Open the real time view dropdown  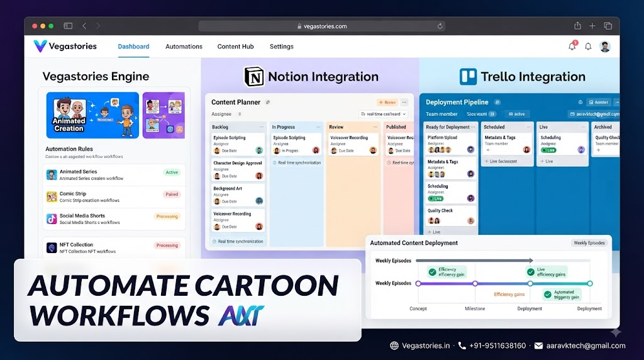coord(383,114)
